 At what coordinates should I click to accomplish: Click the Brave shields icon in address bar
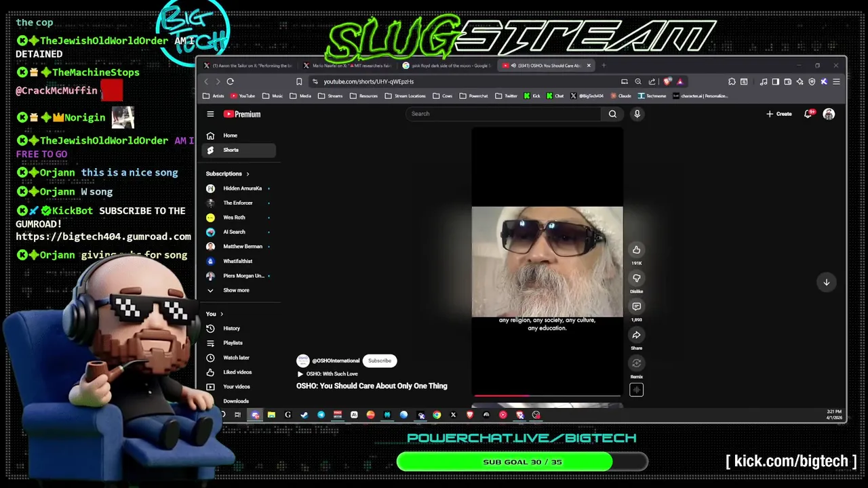(x=667, y=81)
